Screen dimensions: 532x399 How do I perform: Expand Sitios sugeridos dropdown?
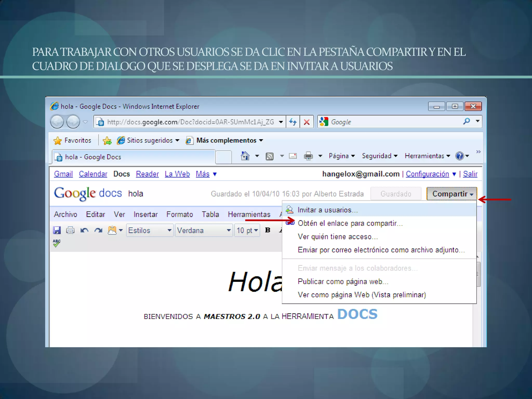point(177,141)
